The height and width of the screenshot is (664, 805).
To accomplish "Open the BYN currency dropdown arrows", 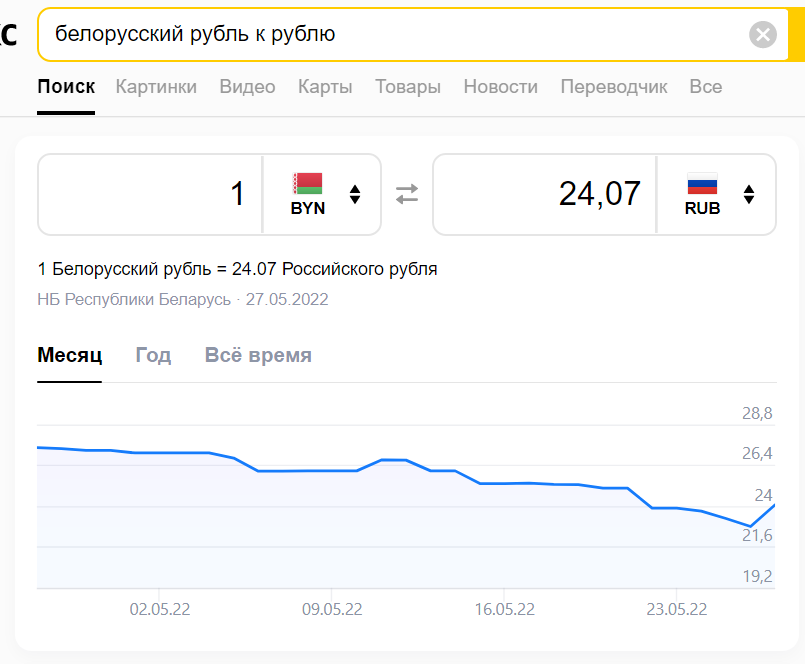I will 355,195.
